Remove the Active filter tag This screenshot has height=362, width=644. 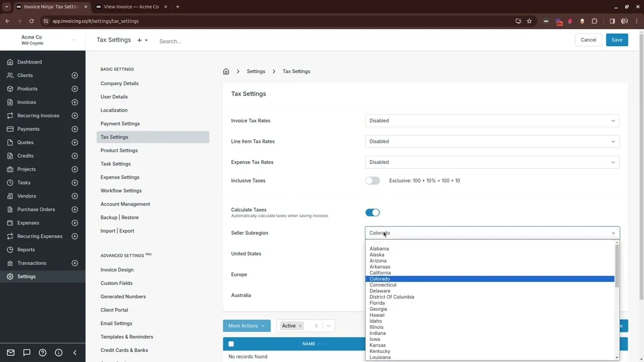click(x=300, y=326)
